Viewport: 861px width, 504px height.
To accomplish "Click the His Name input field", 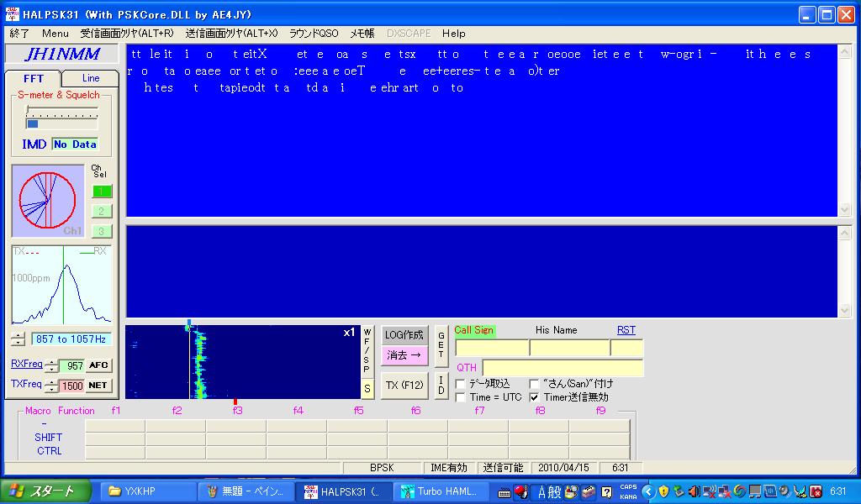I will [570, 348].
